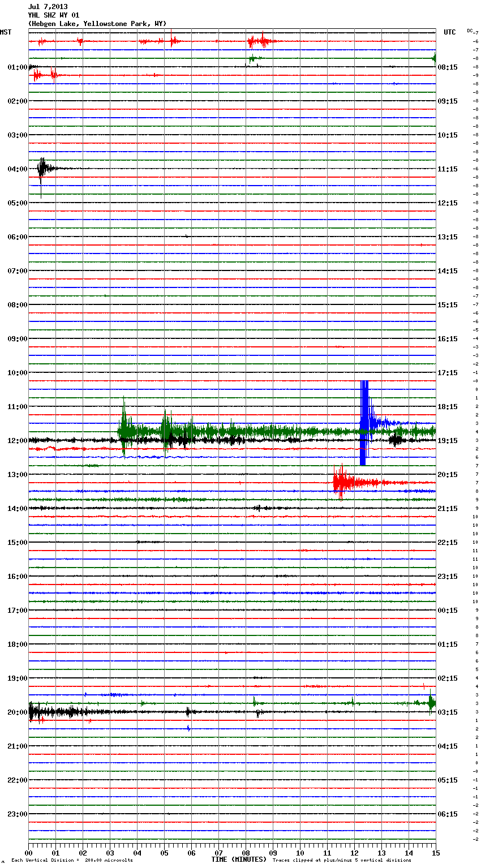Screen dimensions: 481x868
Task: Click the small blue blip below 20:00 trace
Action: tap(188, 728)
